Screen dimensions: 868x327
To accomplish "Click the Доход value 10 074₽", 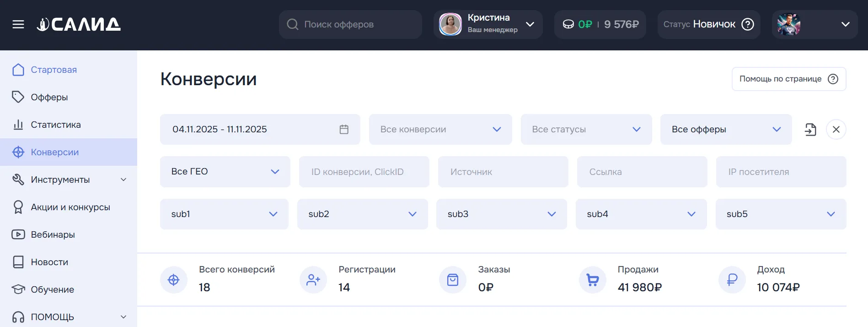I will (778, 288).
